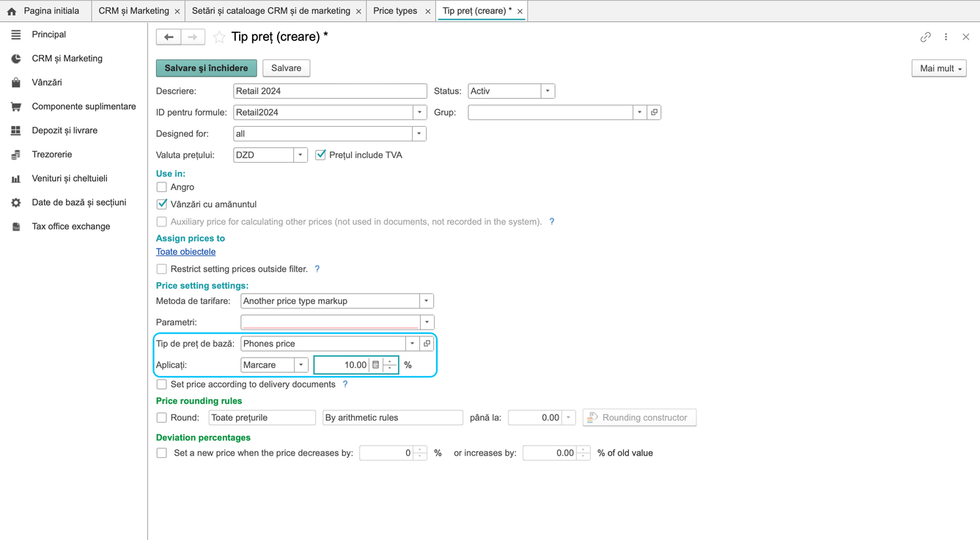Expand the ID pentru formule dropdown
Viewport: 980px width, 540px height.
point(420,112)
